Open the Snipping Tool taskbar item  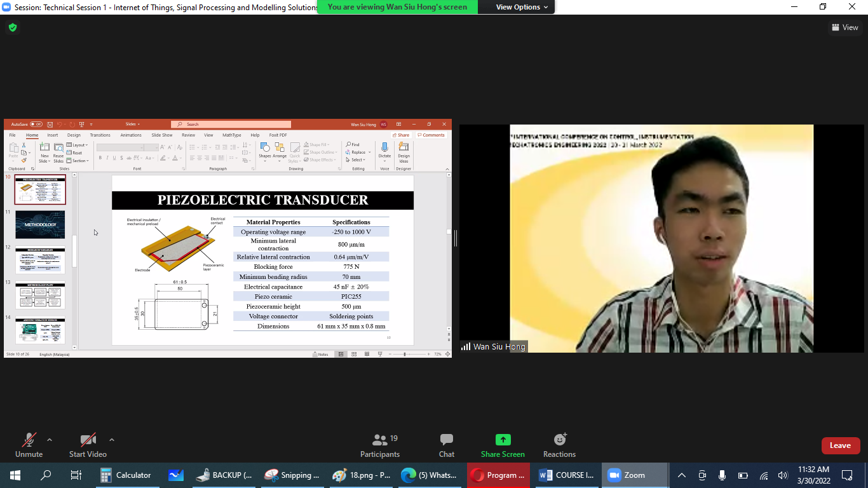pos(292,475)
